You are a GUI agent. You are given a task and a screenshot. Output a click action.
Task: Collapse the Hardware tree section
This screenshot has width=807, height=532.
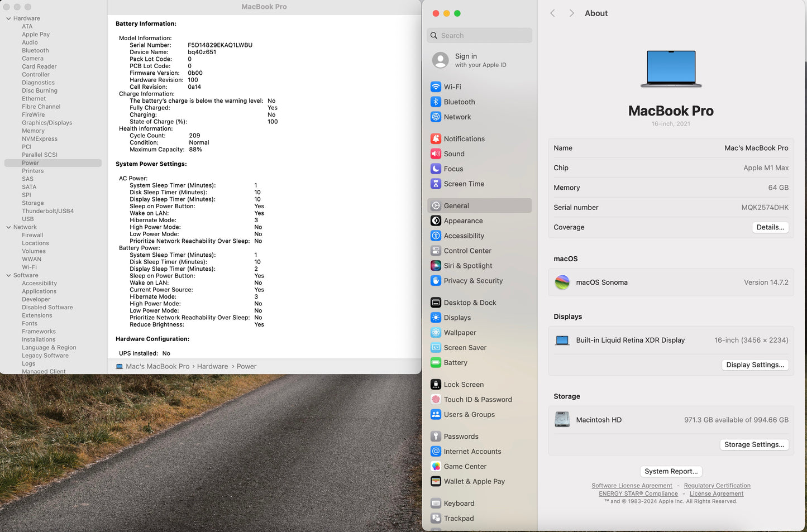click(x=8, y=18)
